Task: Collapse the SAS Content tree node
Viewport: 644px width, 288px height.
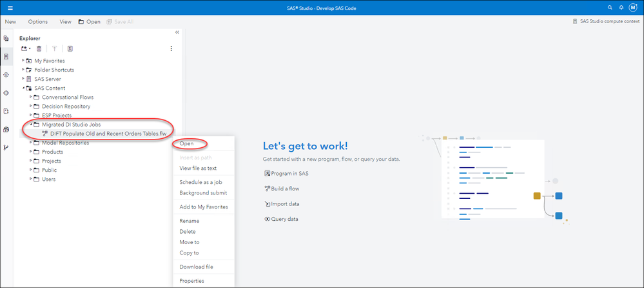Action: click(23, 88)
